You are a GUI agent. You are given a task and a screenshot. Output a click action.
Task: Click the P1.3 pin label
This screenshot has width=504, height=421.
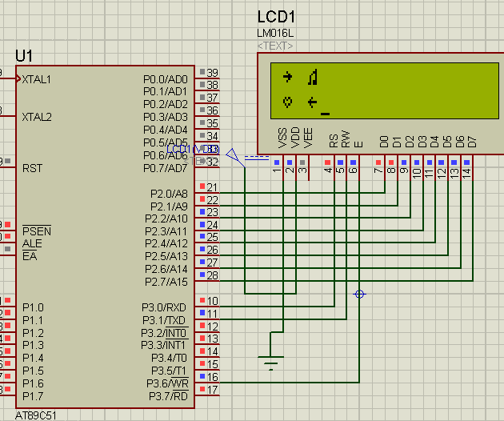pyautogui.click(x=33, y=345)
